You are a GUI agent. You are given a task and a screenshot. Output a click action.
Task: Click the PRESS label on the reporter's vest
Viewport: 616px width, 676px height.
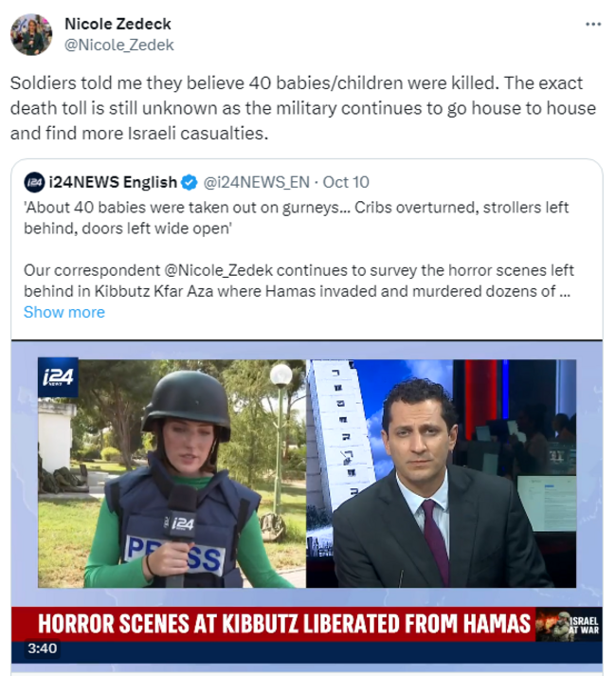point(175,553)
